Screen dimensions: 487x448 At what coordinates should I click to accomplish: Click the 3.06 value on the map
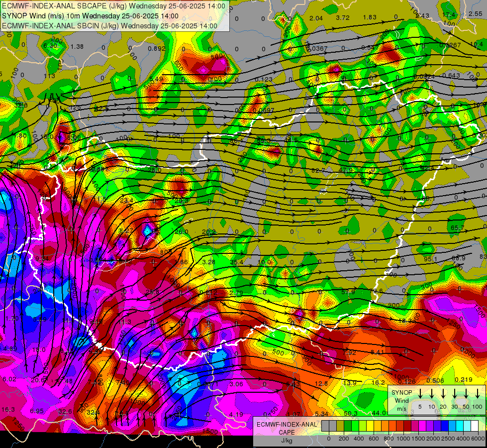tap(236, 384)
